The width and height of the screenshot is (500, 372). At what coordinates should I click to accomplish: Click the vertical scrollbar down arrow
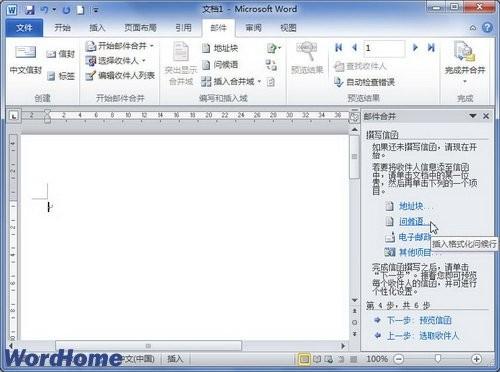[x=354, y=300]
